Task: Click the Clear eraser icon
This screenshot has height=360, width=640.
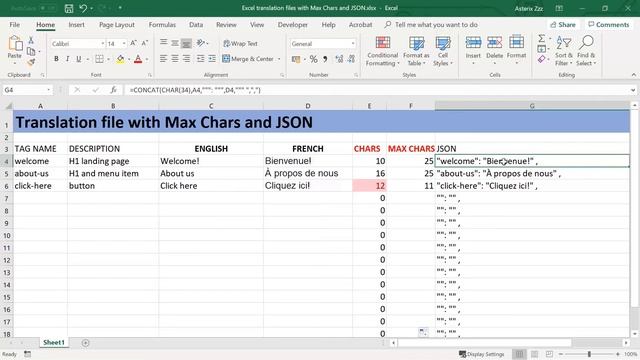Action: point(542,60)
